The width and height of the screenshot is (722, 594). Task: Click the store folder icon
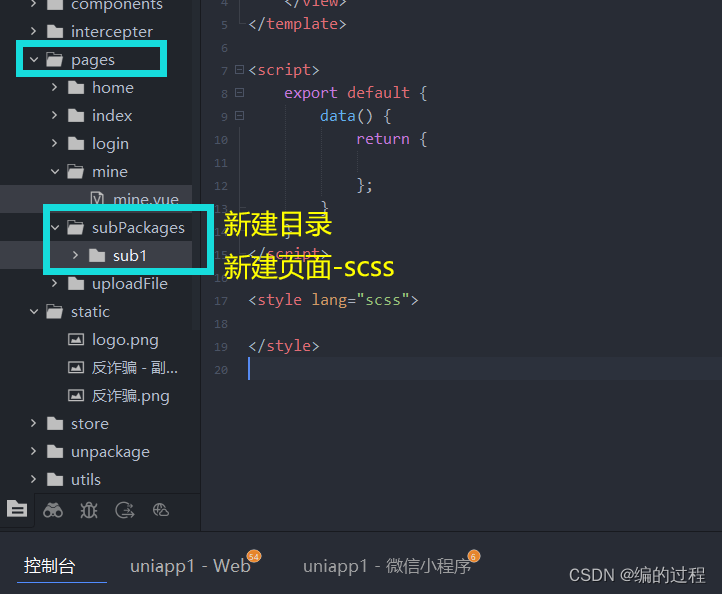click(x=55, y=424)
